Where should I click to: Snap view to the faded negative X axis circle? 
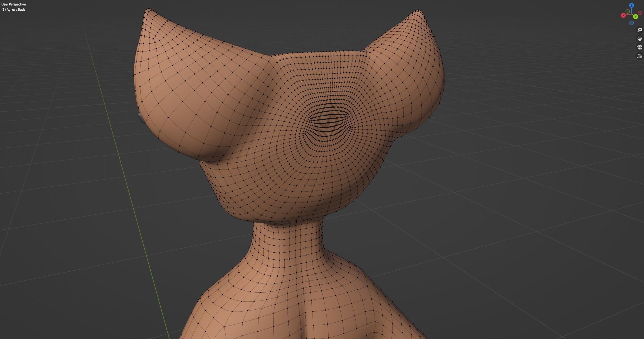(640, 13)
